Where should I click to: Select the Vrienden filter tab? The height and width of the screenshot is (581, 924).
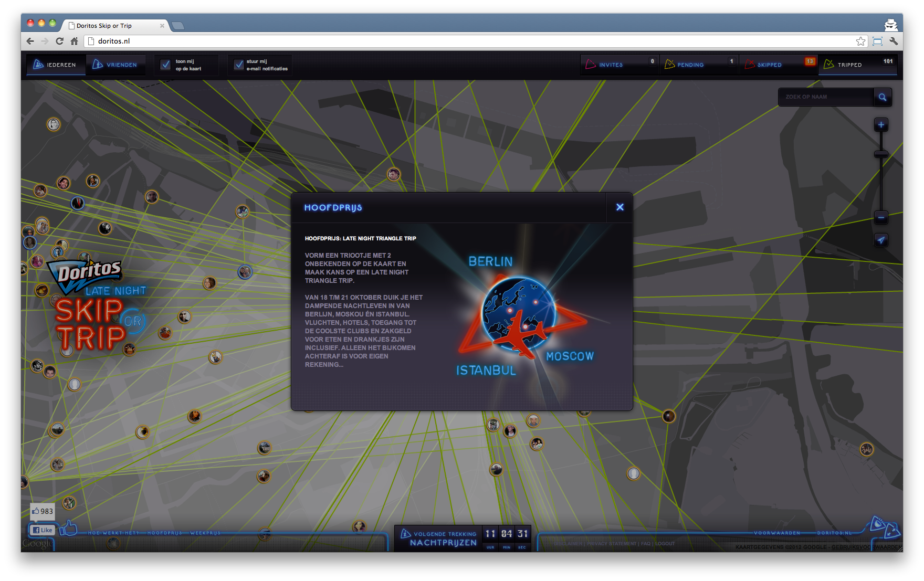[x=115, y=65]
